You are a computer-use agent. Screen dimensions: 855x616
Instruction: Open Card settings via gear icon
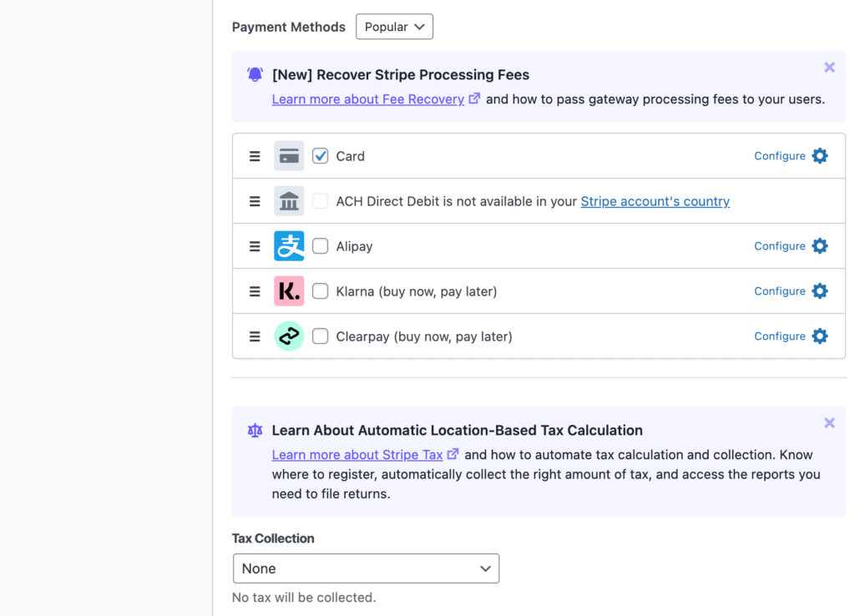[x=820, y=156]
